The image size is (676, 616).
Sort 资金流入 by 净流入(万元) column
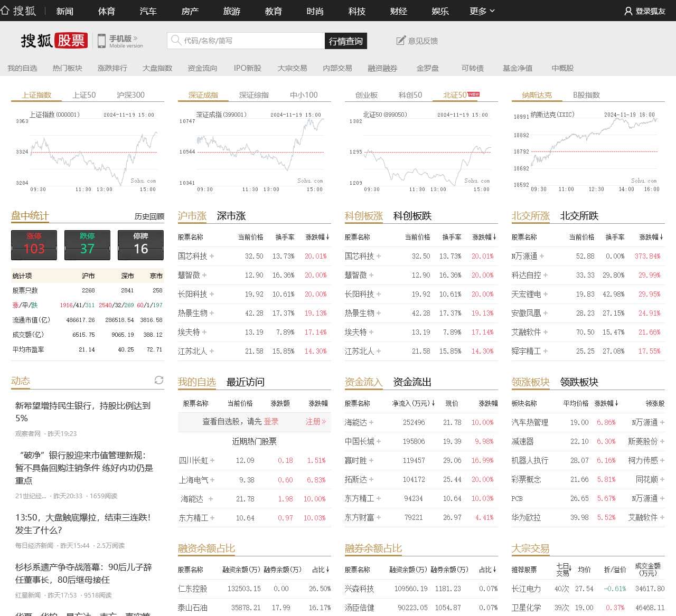(x=414, y=403)
